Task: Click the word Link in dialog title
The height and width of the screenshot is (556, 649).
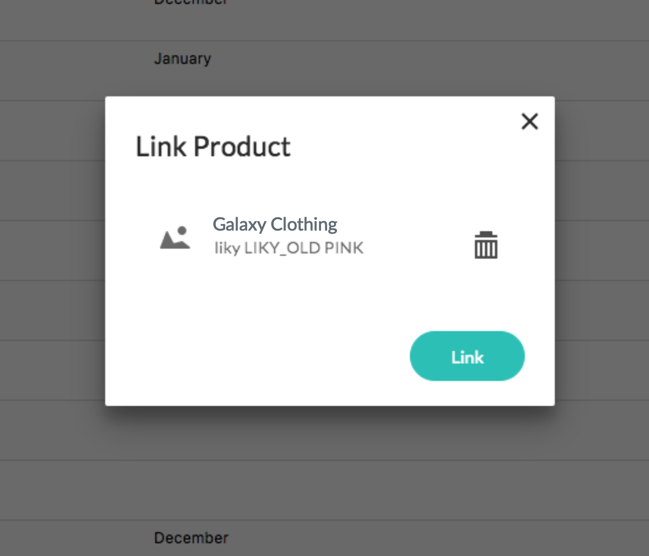Action: pos(160,147)
